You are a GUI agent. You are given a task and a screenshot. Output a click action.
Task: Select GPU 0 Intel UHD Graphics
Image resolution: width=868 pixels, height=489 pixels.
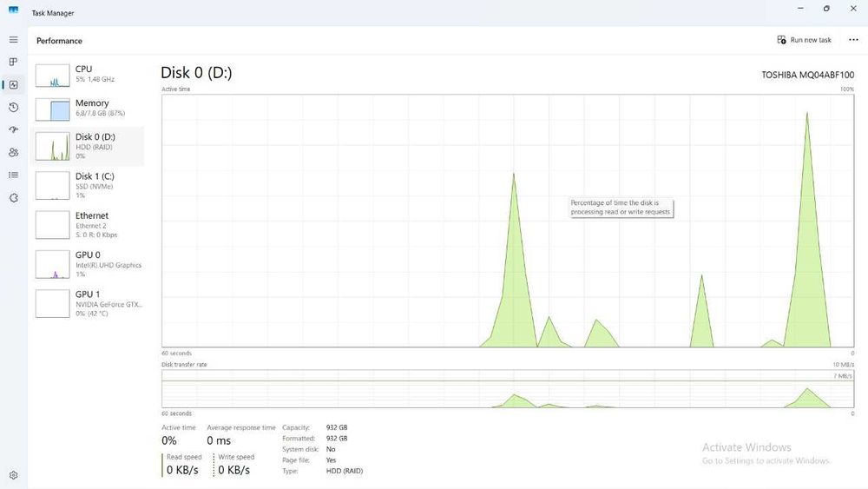[x=88, y=264]
